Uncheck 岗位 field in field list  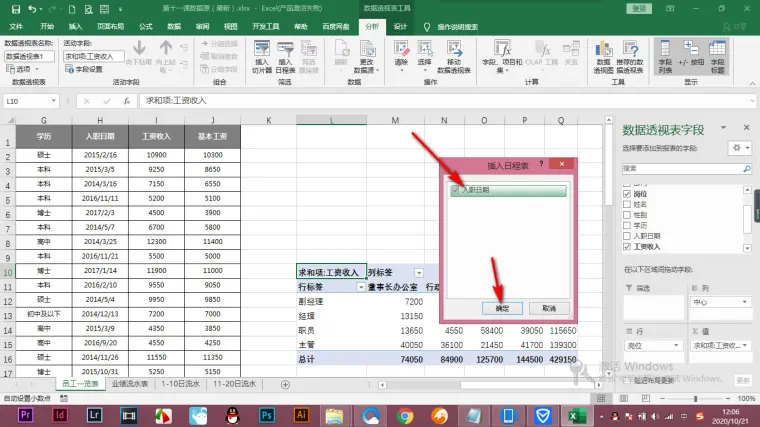tap(627, 194)
